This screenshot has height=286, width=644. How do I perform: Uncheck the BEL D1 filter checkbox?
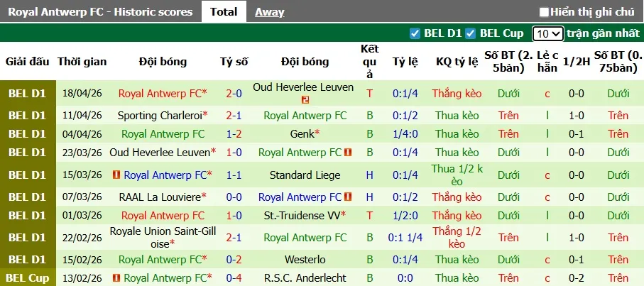click(415, 33)
